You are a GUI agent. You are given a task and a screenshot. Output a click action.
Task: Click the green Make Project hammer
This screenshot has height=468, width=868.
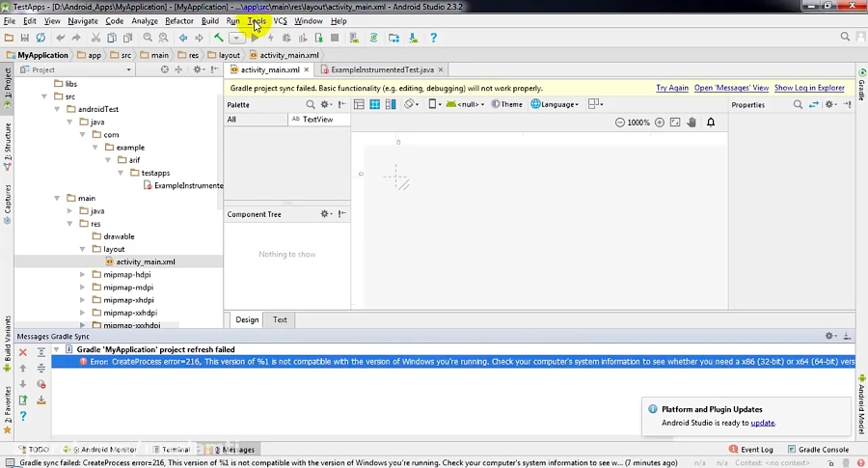point(219,38)
